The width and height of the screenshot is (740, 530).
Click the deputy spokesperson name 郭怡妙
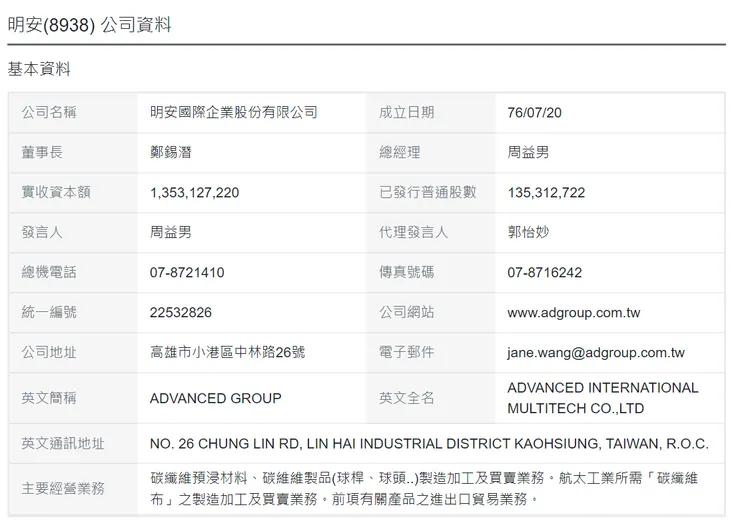click(528, 232)
